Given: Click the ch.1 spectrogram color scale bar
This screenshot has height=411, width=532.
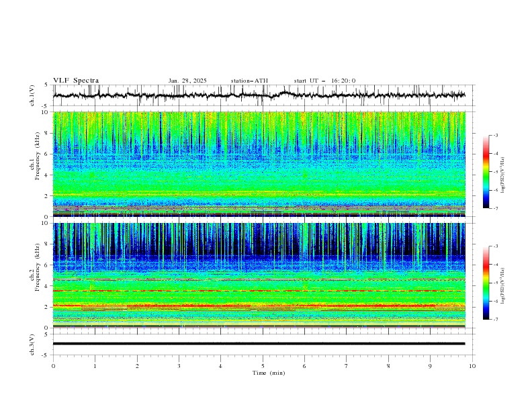Looking at the screenshot, I should pyautogui.click(x=486, y=172).
